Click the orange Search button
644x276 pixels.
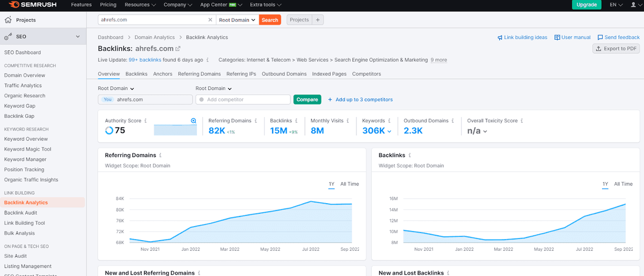pyautogui.click(x=270, y=20)
